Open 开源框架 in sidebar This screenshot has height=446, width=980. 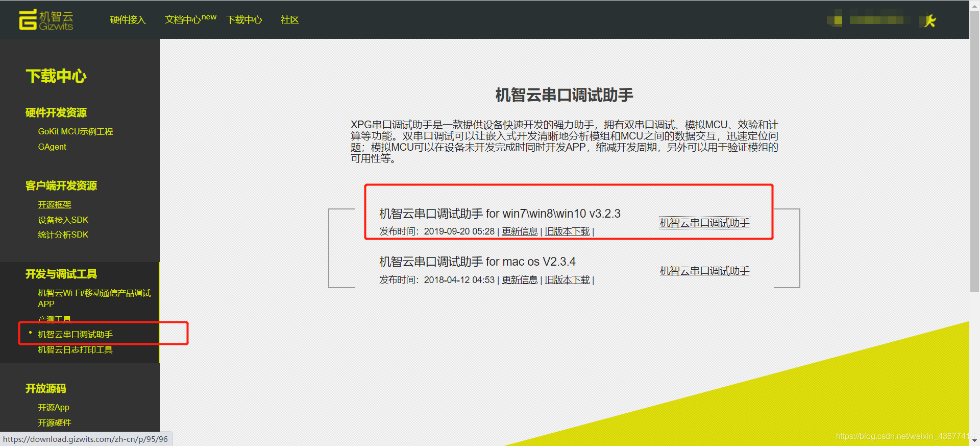coord(55,205)
